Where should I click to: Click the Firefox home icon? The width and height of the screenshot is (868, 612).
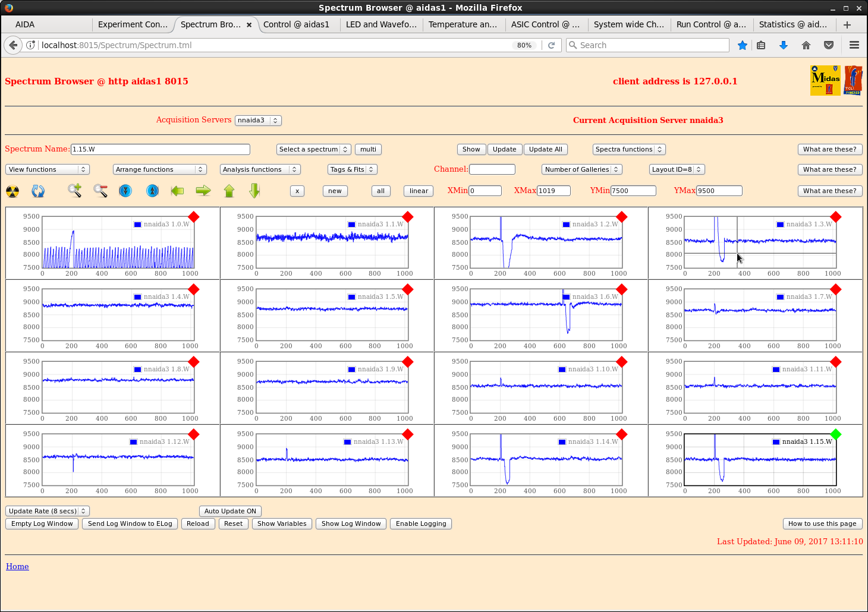tap(806, 45)
